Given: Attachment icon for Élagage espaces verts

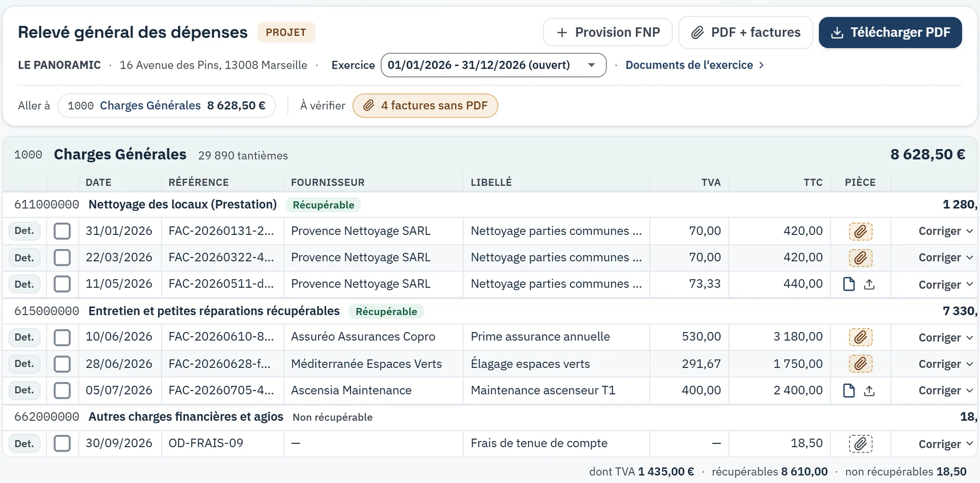Looking at the screenshot, I should coord(860,363).
